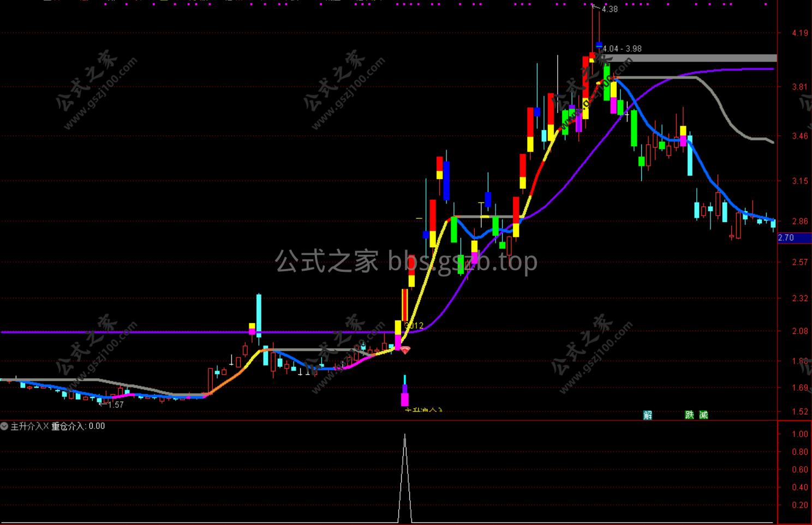This screenshot has width=812, height=525.
Task: Click the 4.19 price axis label
Action: [800, 33]
